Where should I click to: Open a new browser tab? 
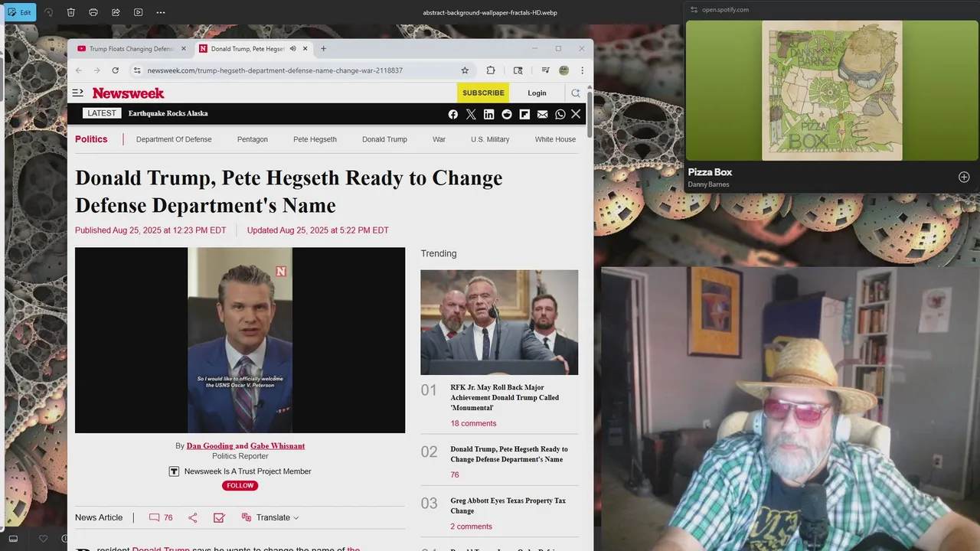[323, 48]
